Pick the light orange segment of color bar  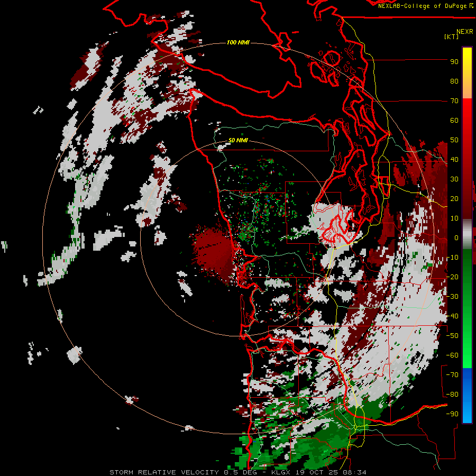(467, 90)
